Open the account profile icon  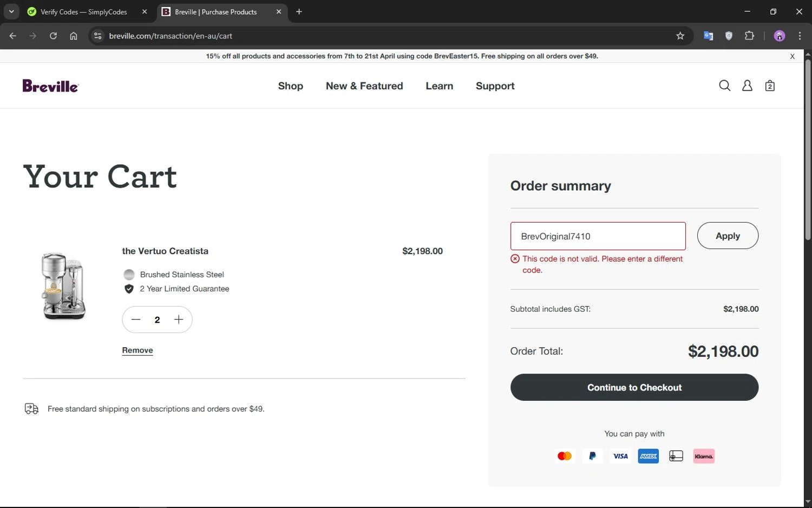pos(747,86)
